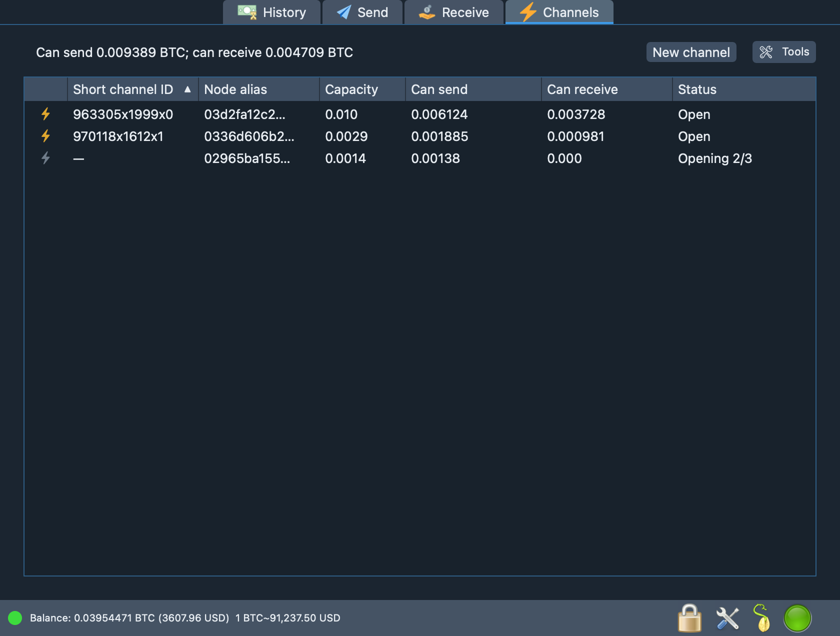Click the green network status circle
The height and width of the screenshot is (636, 840).
[797, 618]
